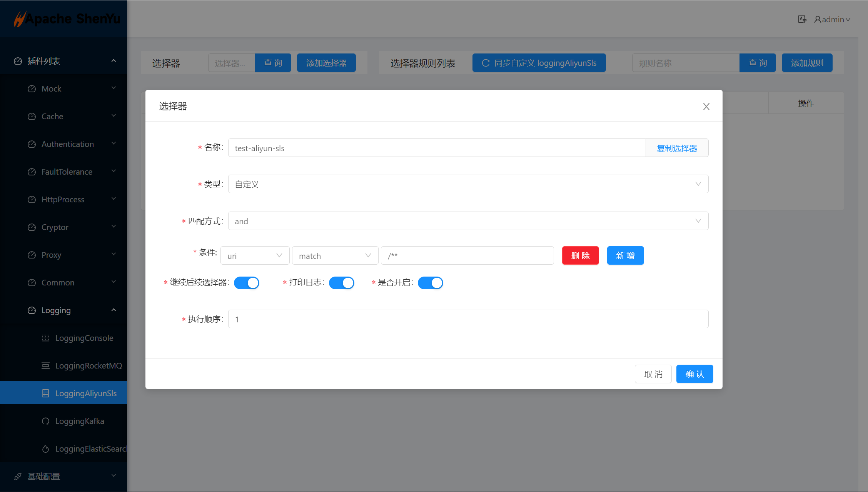Toggle the continue subsequent selectors switch
Viewport: 868px width, 492px height.
(246, 283)
